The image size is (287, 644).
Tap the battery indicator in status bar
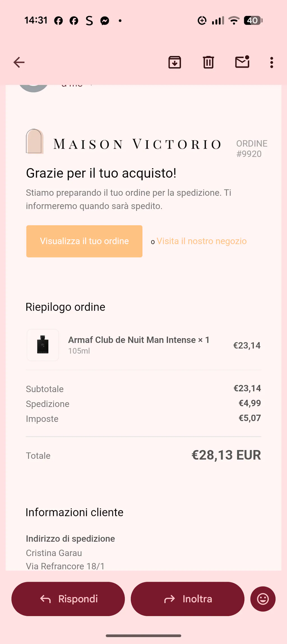253,20
